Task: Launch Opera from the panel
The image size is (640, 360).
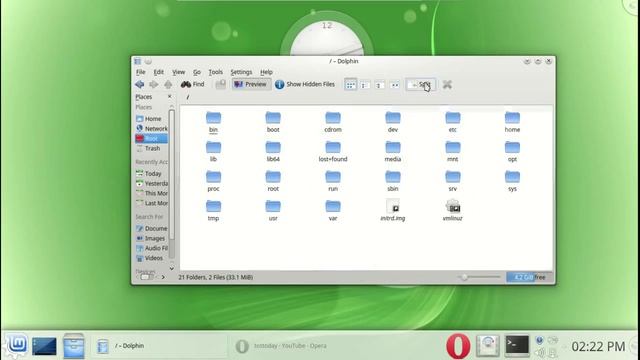Action: click(458, 346)
